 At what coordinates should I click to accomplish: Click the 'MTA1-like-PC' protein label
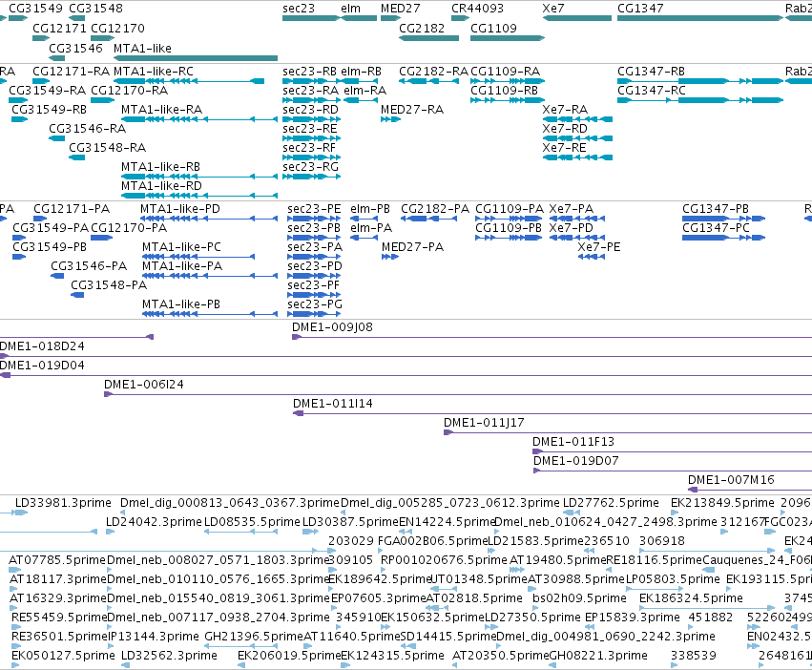point(181,247)
